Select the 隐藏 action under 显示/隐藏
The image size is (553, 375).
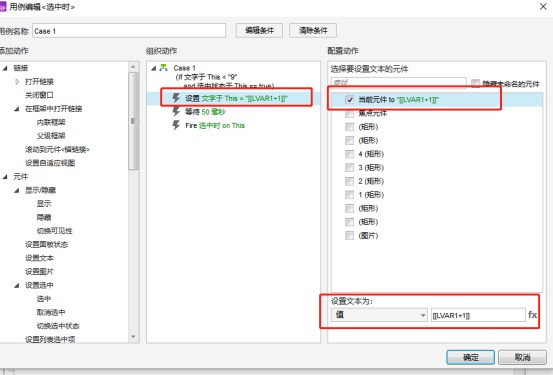point(44,217)
